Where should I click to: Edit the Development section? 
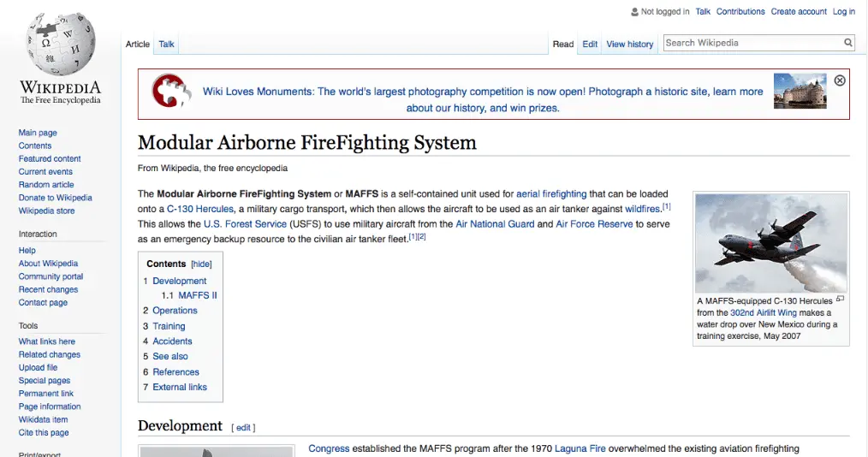click(243, 428)
